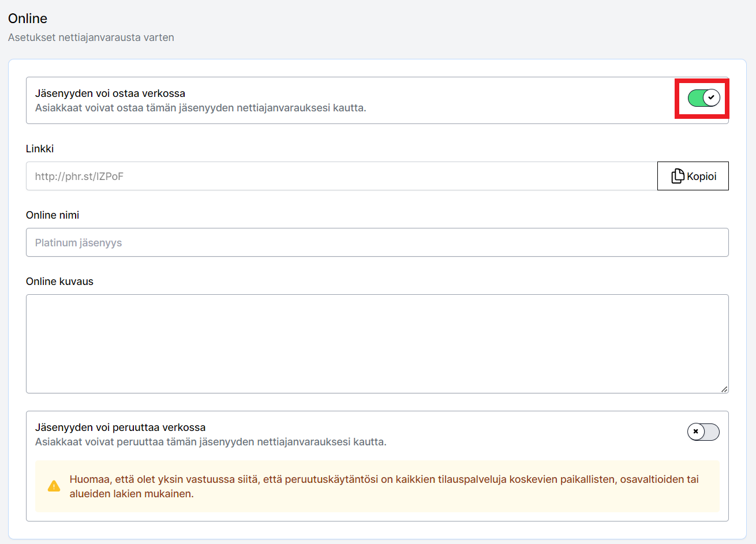Click the Linkki field with the phr.st URL
The width and height of the screenshot is (756, 544).
tap(340, 176)
